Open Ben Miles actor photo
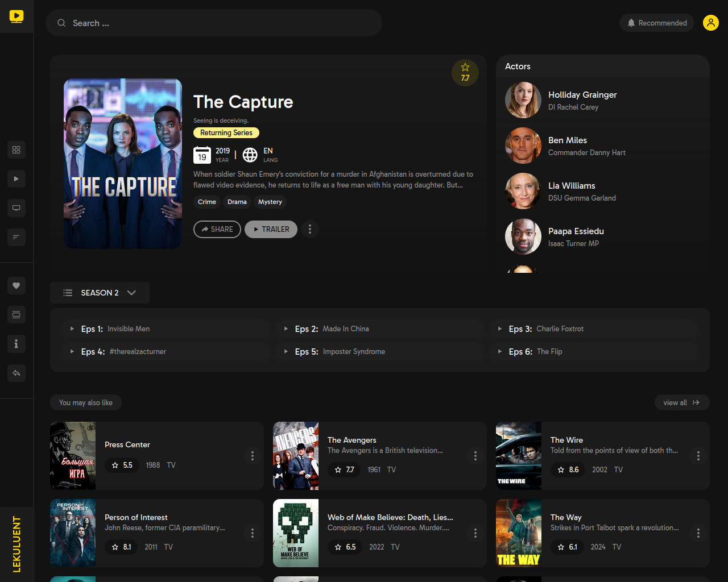728x582 pixels. click(523, 145)
